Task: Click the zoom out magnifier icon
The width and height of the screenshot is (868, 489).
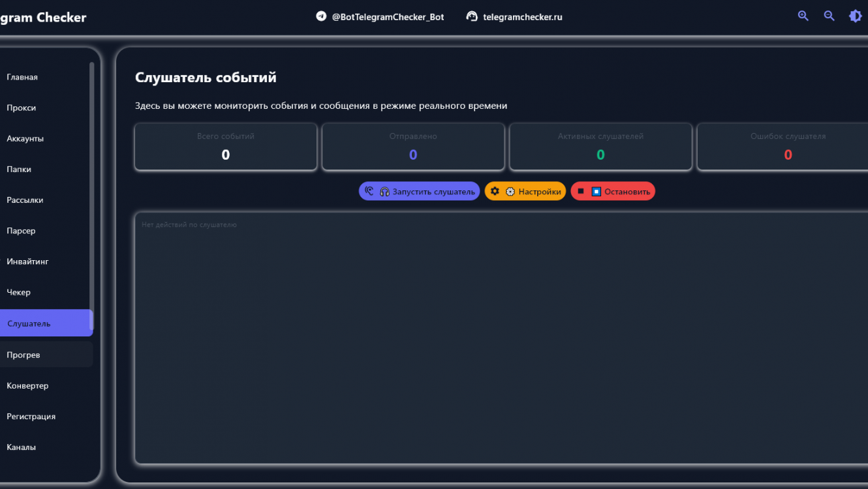Action: 829,16
